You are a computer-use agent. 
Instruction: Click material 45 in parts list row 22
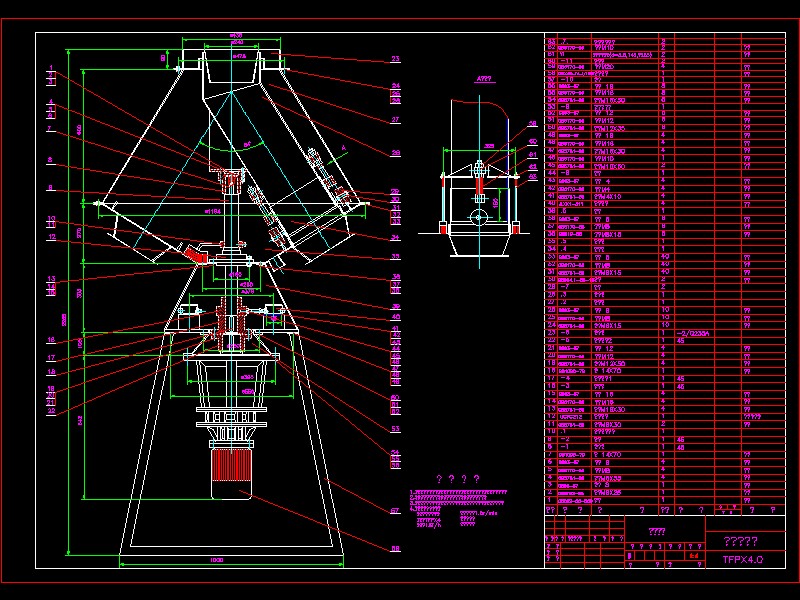pos(680,341)
